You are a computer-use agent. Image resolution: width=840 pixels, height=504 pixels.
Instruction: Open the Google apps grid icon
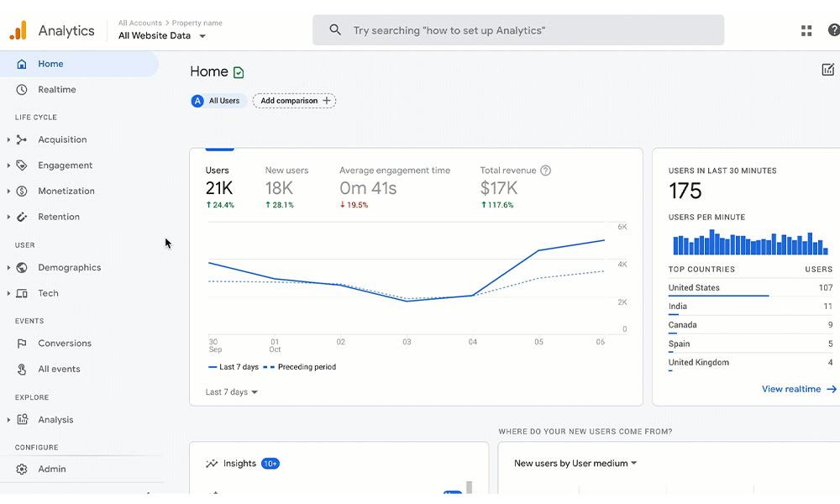(x=806, y=30)
